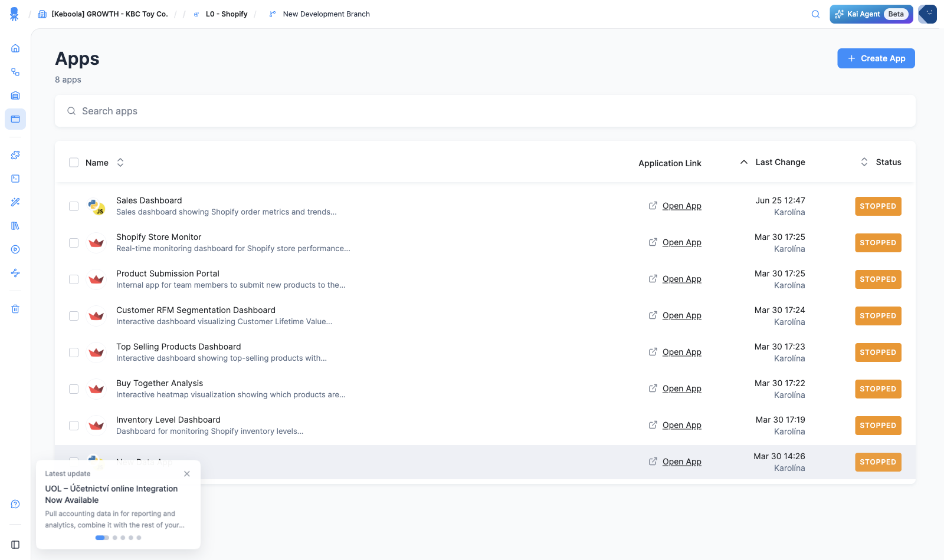This screenshot has height=560, width=944.
Task: Open the UOL Účetnictví online Integration update
Action: point(112,494)
